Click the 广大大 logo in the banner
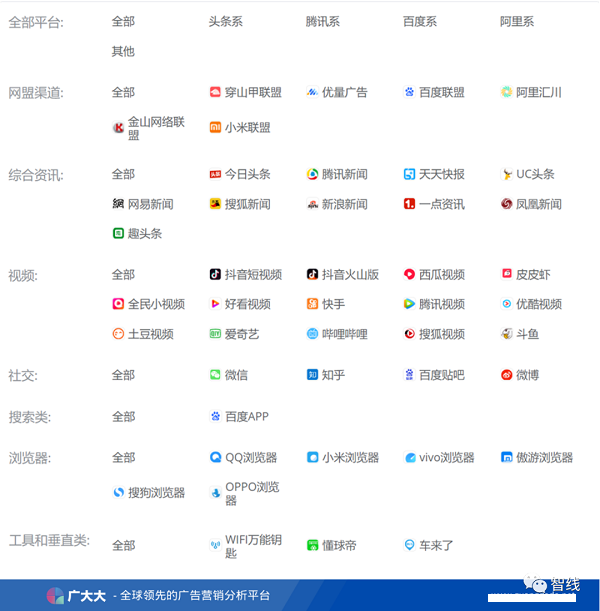This screenshot has height=611, width=600. (x=76, y=595)
